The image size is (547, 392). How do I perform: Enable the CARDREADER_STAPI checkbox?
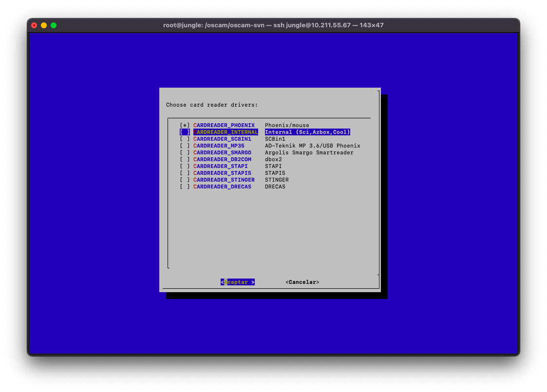[185, 167]
